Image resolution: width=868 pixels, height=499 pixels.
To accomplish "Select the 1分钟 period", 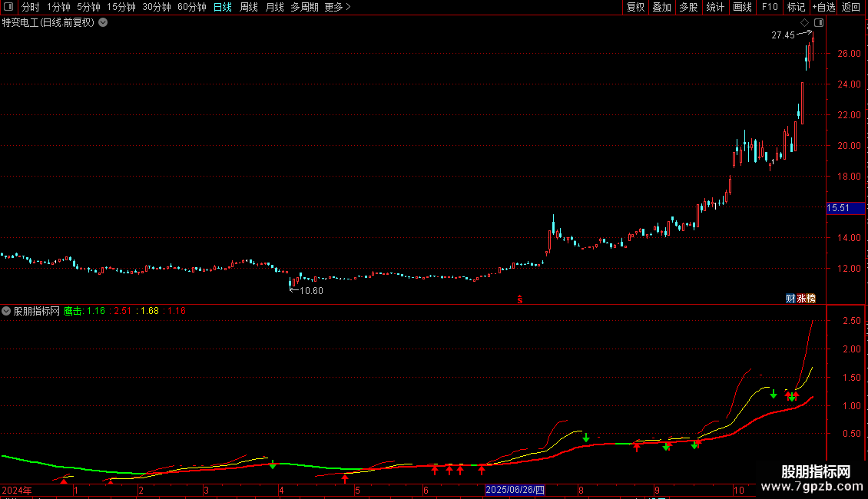I will coord(58,7).
